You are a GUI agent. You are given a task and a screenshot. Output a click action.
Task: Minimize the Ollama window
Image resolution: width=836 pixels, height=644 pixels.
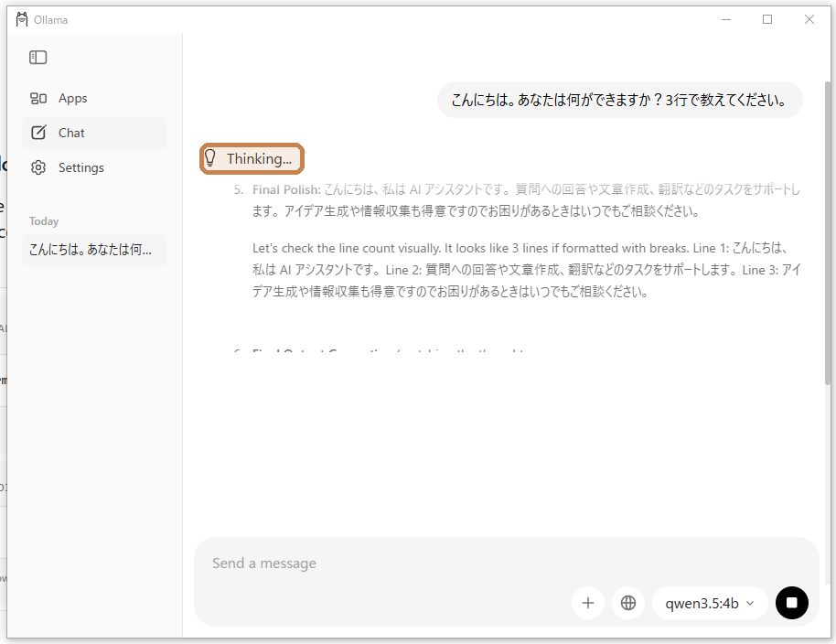coord(726,20)
